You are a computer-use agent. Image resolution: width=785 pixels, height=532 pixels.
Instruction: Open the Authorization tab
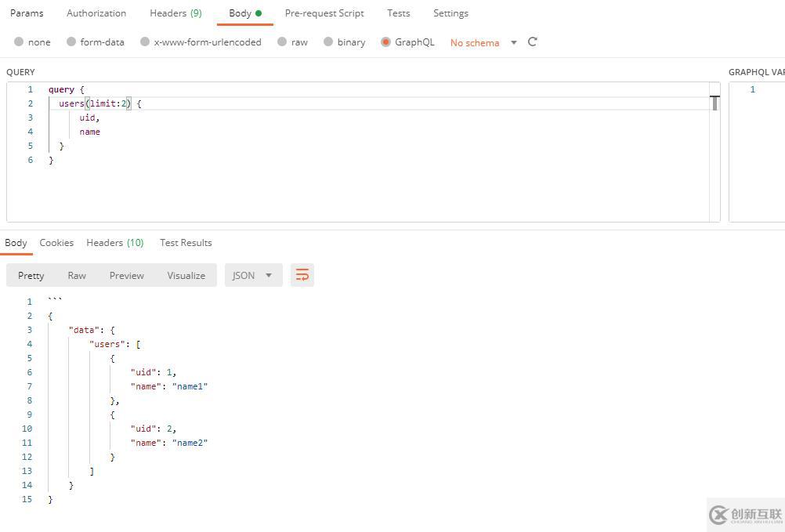(x=96, y=13)
